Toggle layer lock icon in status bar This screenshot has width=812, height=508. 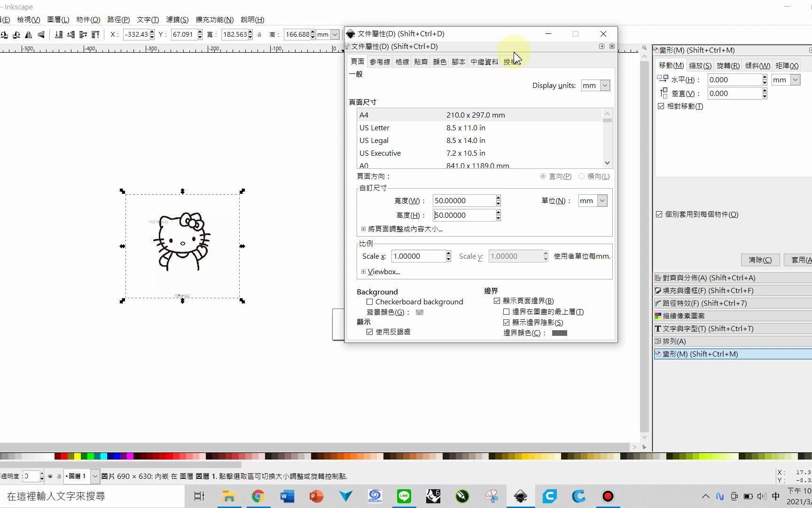59,476
